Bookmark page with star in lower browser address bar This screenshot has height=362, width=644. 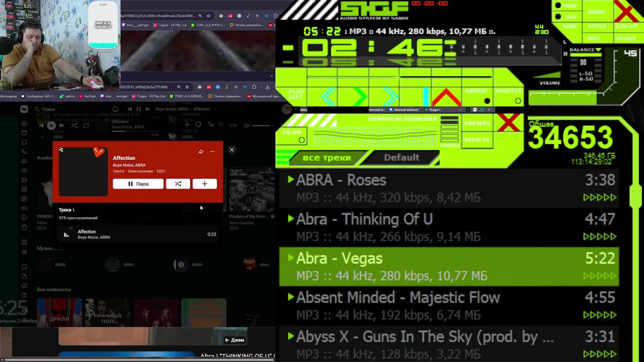click(187, 87)
